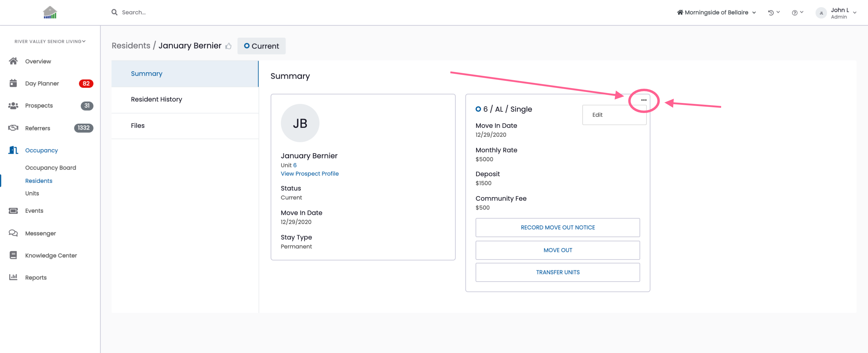Screen dimensions: 868x353
Task: Open the Events section
Action: [34, 211]
